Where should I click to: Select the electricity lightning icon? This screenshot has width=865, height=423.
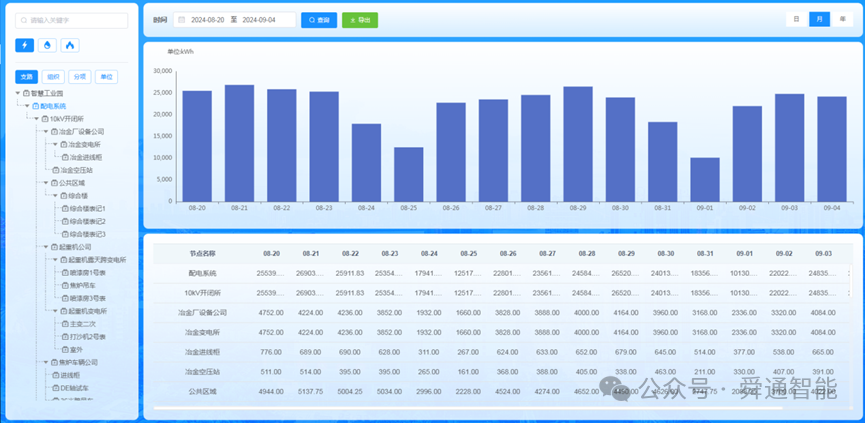point(24,45)
